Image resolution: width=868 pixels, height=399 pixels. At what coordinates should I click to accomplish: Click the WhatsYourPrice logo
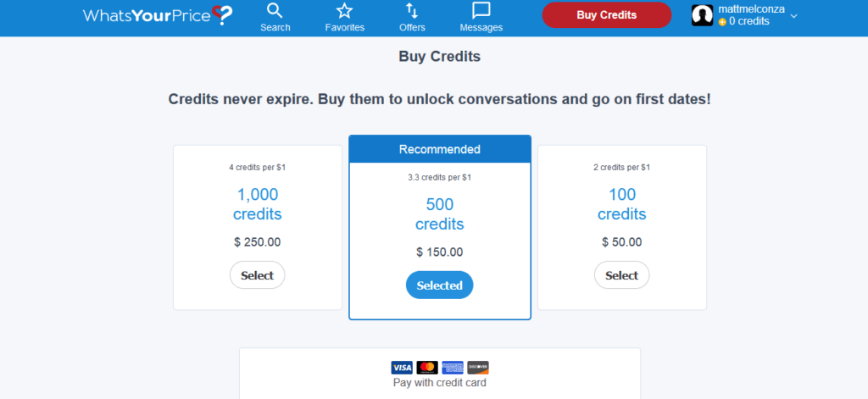(x=158, y=15)
